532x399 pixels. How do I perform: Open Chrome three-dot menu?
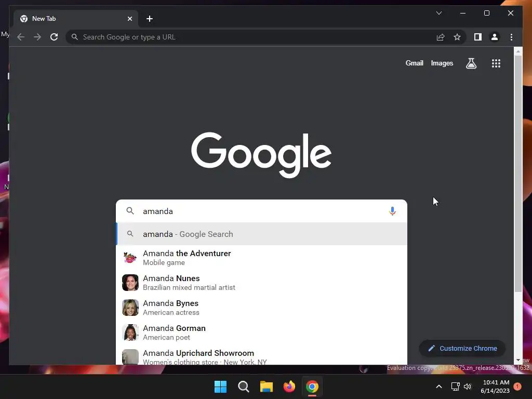[x=511, y=37]
